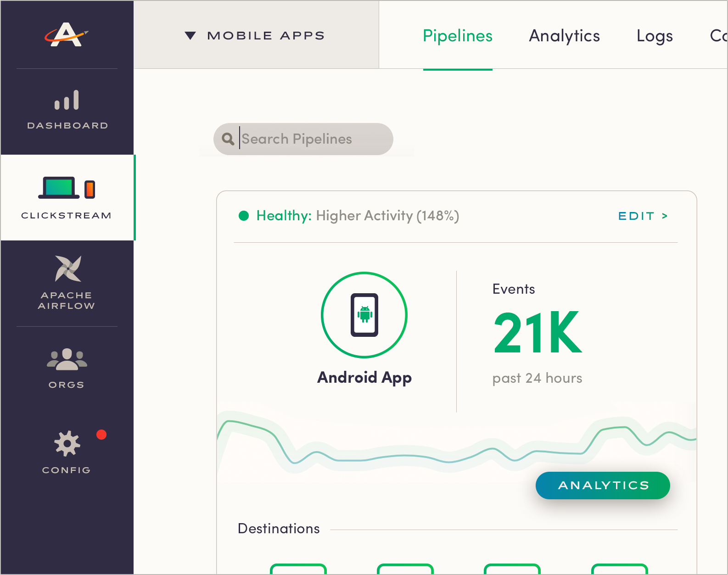The height and width of the screenshot is (575, 728).
Task: Click the 21K events value
Action: click(x=538, y=332)
